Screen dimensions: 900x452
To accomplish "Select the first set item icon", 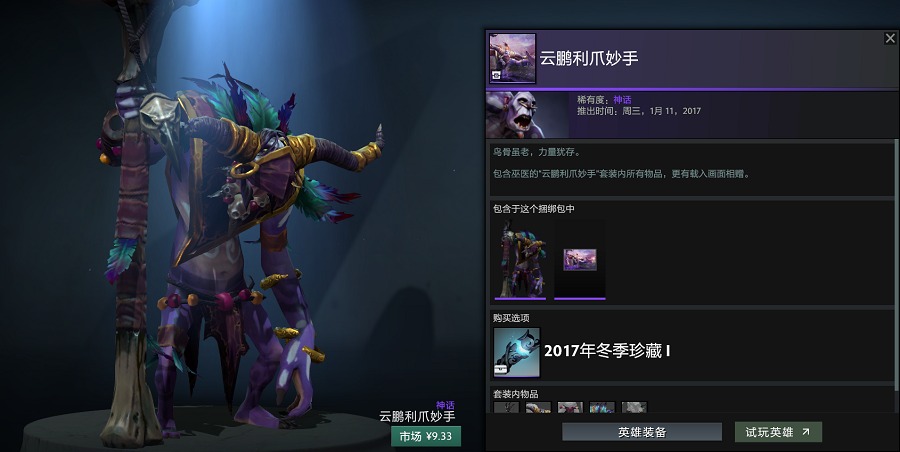I will pos(506,407).
